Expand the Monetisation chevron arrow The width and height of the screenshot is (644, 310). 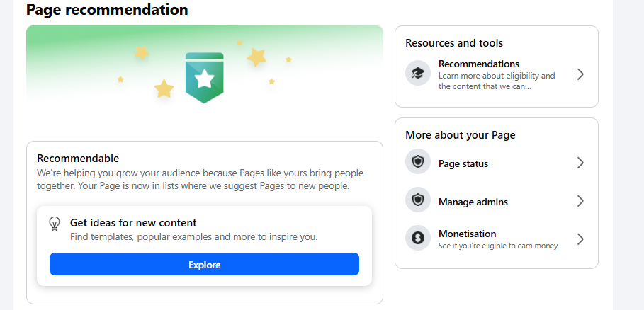coord(580,239)
